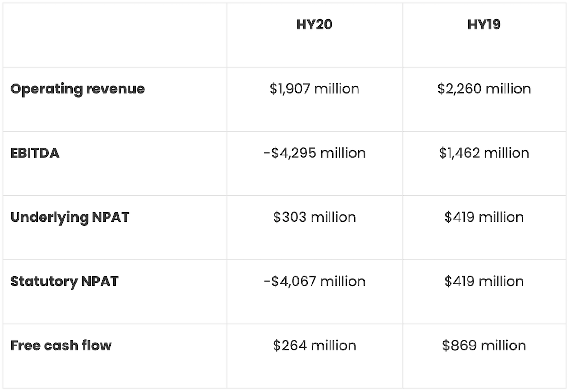Select the $1,462 million EBITDA value
Image resolution: width=569 pixels, height=392 pixels.
pos(484,153)
